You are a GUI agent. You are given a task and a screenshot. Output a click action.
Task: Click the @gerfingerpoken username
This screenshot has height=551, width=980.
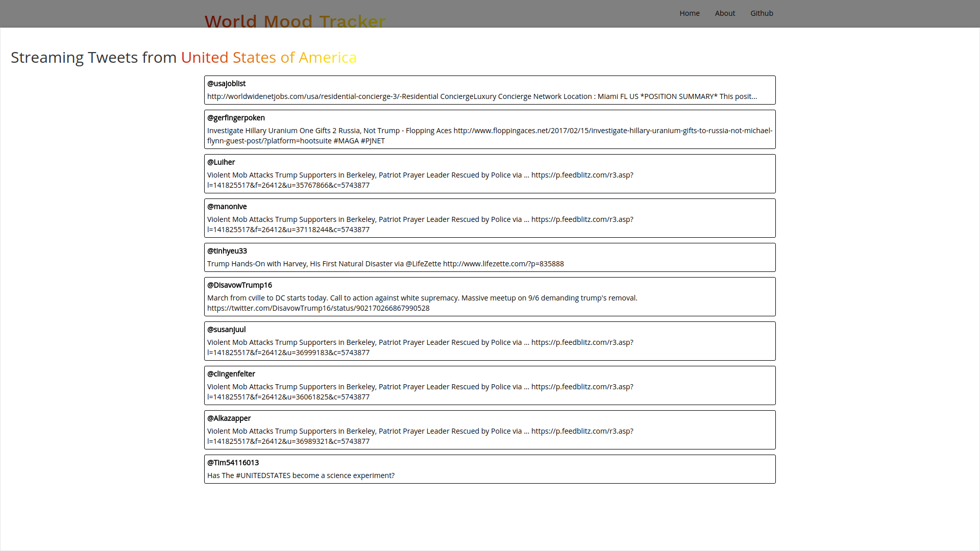click(236, 118)
